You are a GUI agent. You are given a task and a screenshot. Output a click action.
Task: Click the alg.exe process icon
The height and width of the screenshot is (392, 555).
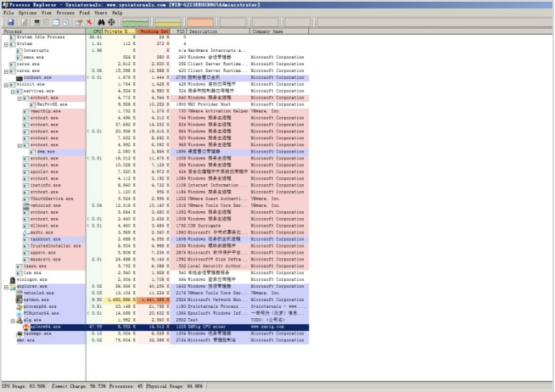pos(20,320)
